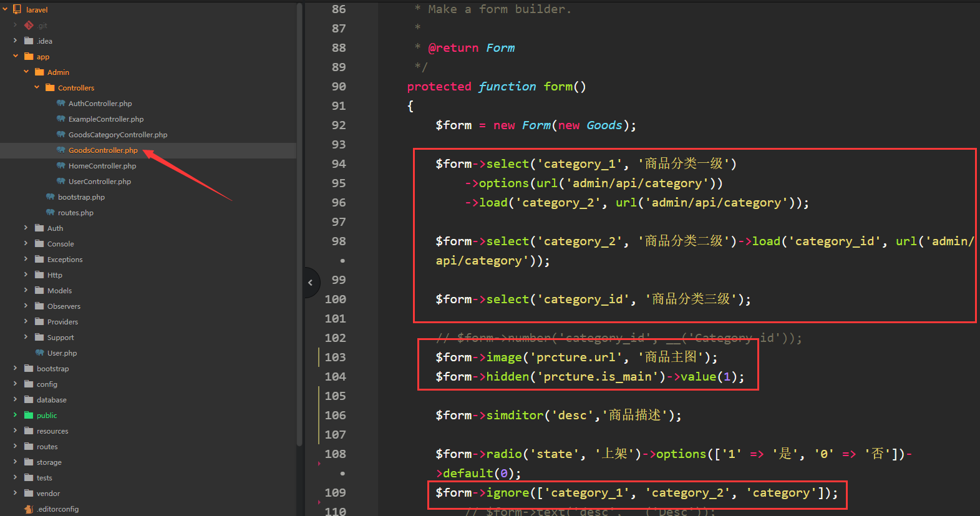Click the file tree vertical scrollbar
Image resolution: width=980 pixels, height=516 pixels.
point(299,225)
